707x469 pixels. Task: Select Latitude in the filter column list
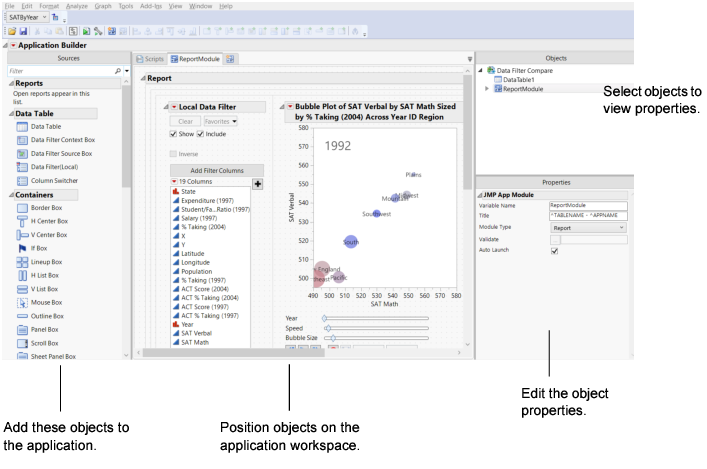[196, 253]
